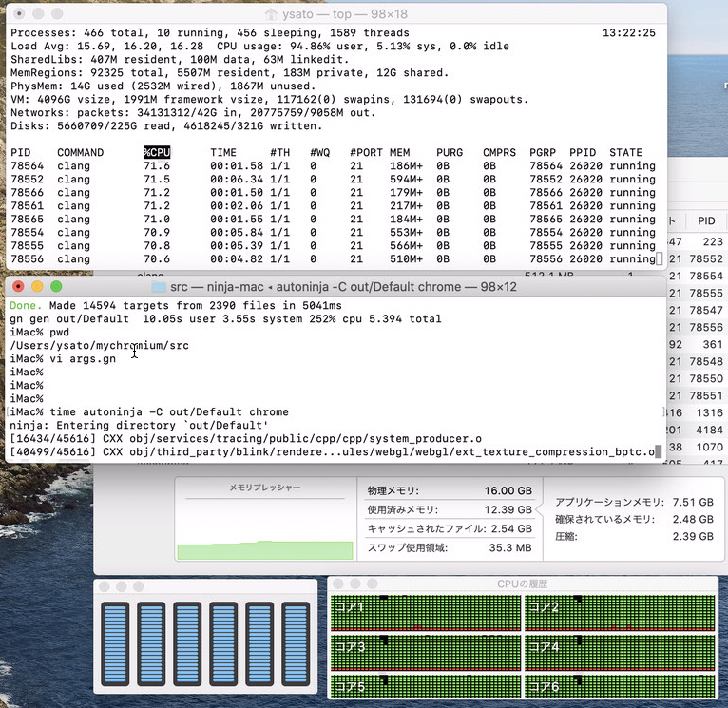Click the home folder icon in ysato title bar
The image size is (728, 708).
(x=272, y=13)
